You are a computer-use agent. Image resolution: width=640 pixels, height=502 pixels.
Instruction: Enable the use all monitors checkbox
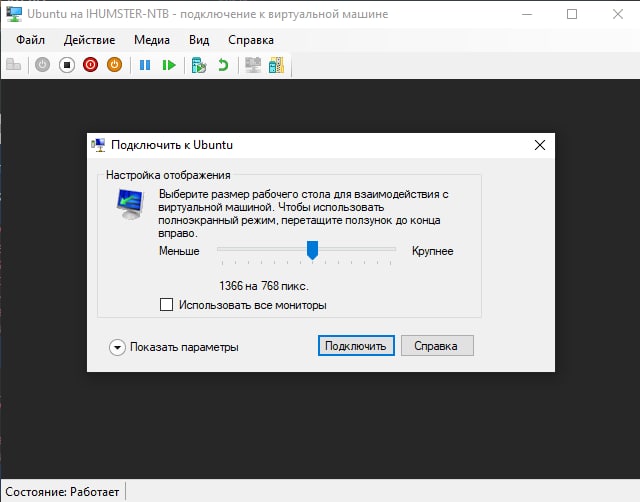coord(166,304)
